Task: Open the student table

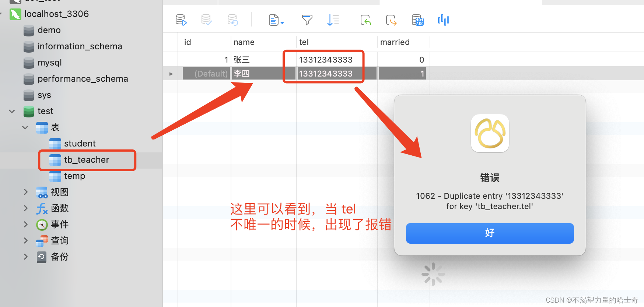Action: coord(80,144)
